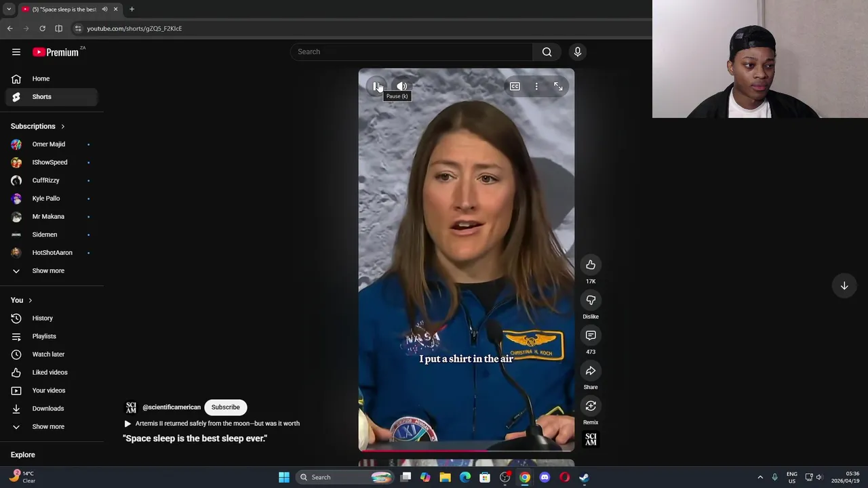Expand Show more under You
Image resolution: width=868 pixels, height=488 pixels.
pyautogui.click(x=52, y=427)
